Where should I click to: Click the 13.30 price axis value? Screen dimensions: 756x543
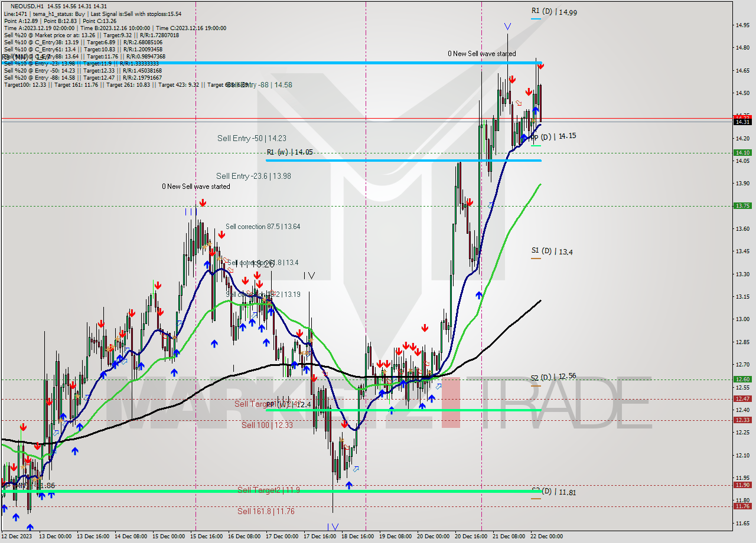pos(742,274)
